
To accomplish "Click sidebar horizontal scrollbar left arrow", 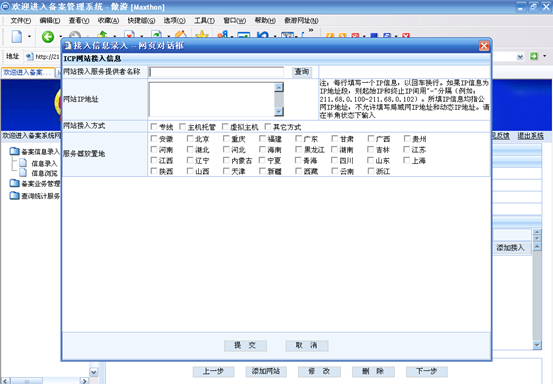I will [5, 381].
